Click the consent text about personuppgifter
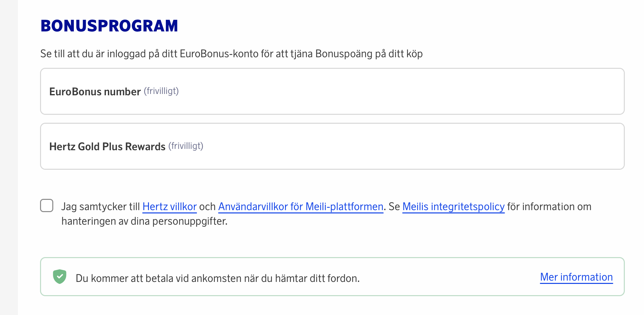The height and width of the screenshot is (315, 644). pyautogui.click(x=145, y=220)
